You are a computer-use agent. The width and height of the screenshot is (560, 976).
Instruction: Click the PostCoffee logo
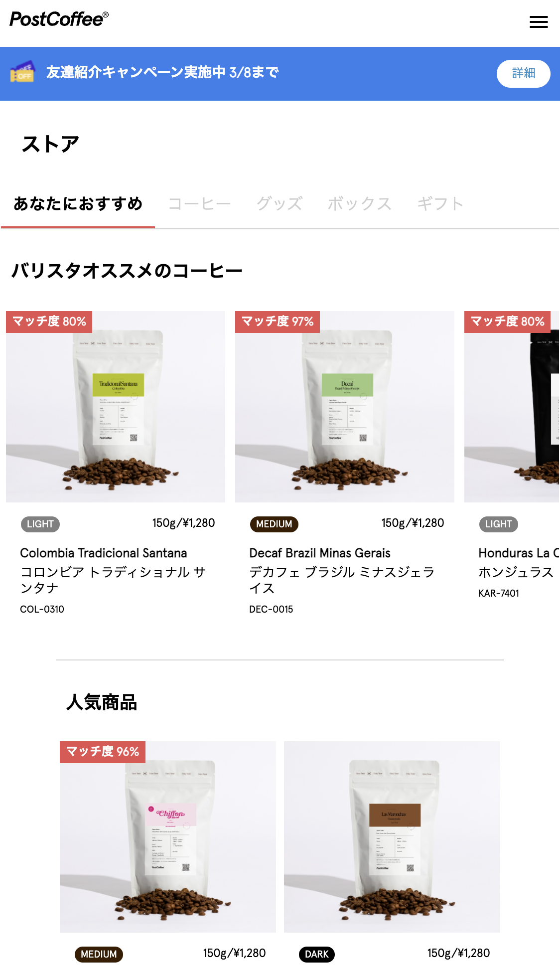click(x=59, y=19)
